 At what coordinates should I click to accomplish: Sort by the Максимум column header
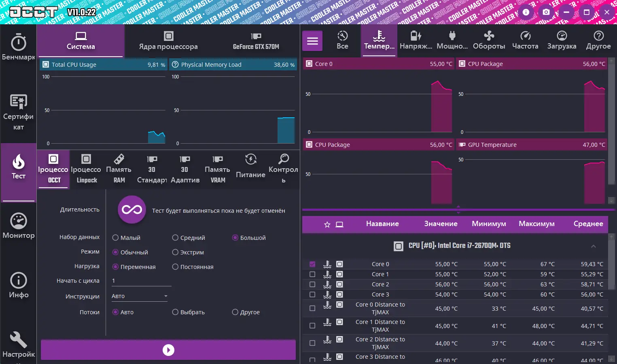536,224
